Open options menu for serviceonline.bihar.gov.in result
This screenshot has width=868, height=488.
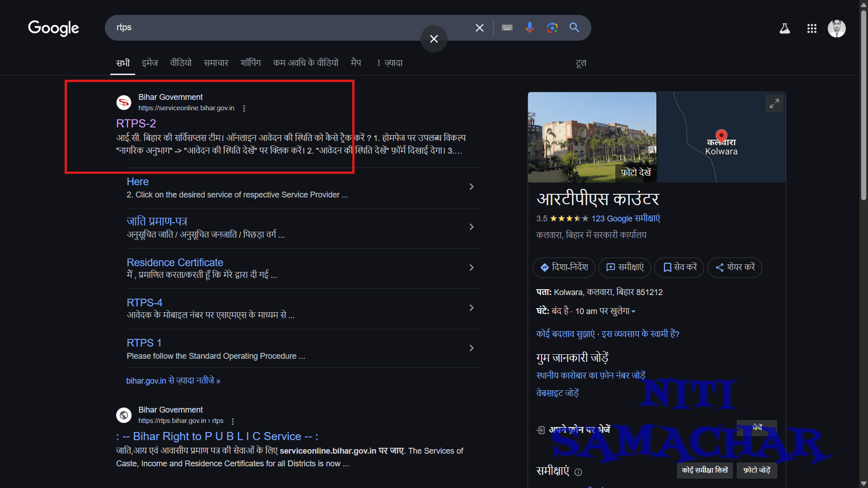[x=244, y=108]
